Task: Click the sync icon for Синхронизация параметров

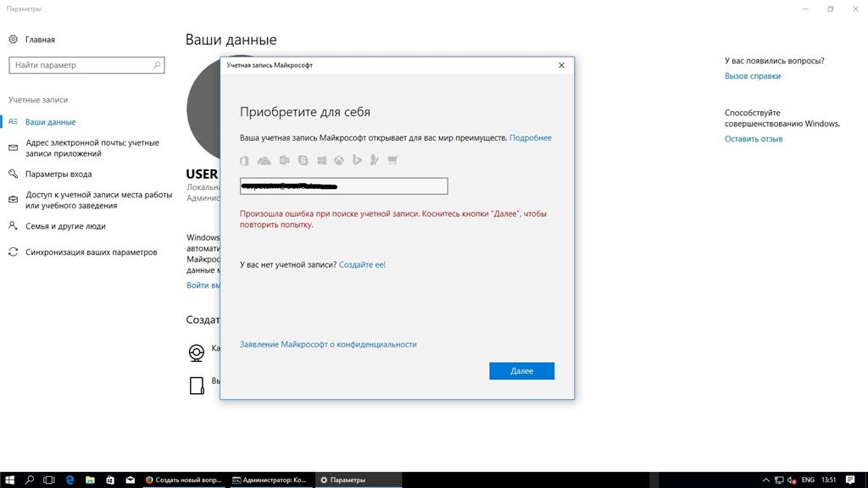Action: pos(14,252)
